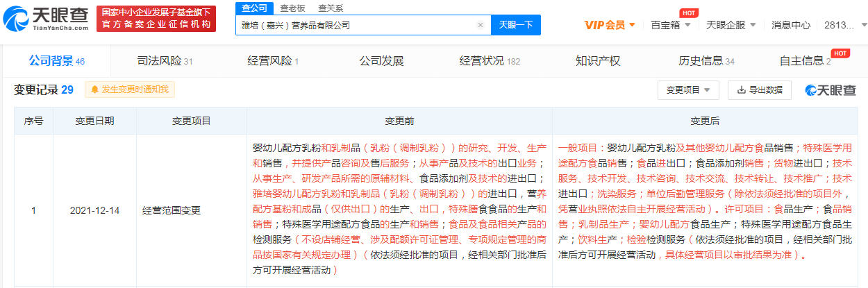Switch to 公司发展 tab
The height and width of the screenshot is (288, 868).
click(381, 61)
